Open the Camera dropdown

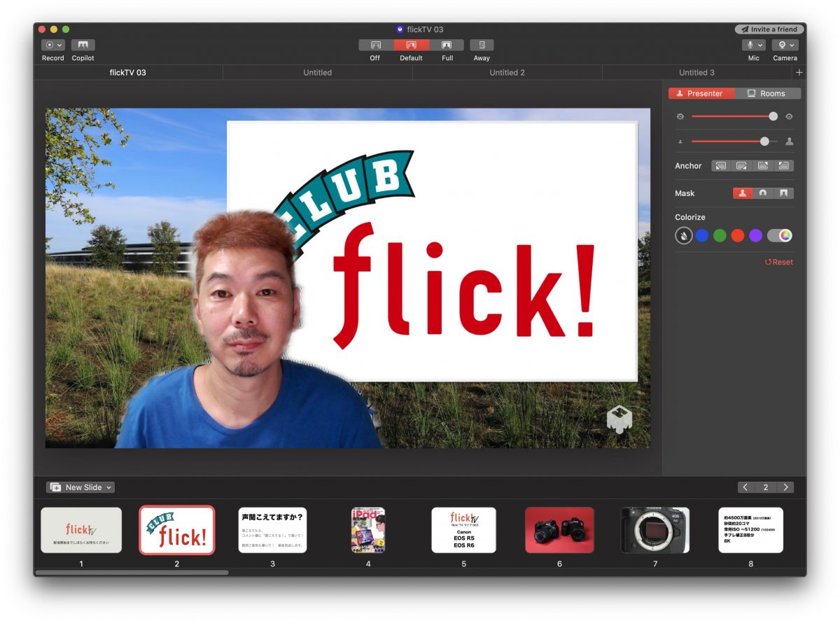(x=785, y=45)
